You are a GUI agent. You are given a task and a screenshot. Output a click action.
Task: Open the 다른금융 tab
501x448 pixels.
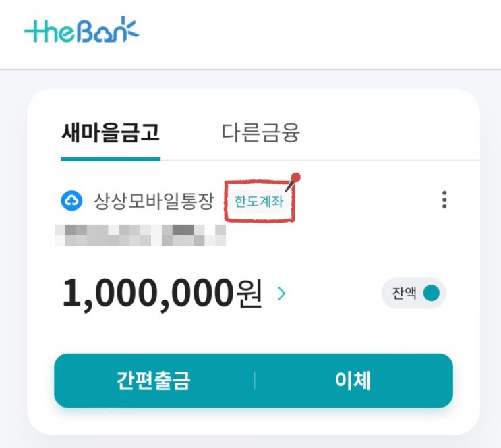[x=260, y=132]
